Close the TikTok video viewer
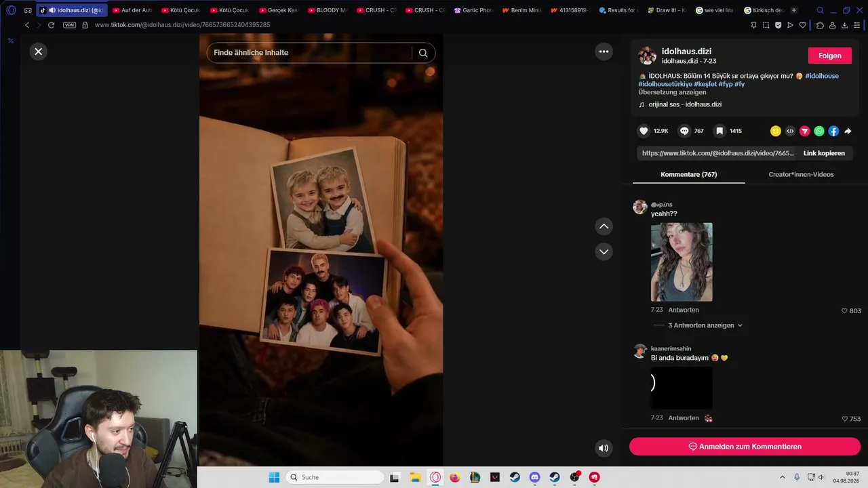This screenshot has width=868, height=488. (x=39, y=52)
